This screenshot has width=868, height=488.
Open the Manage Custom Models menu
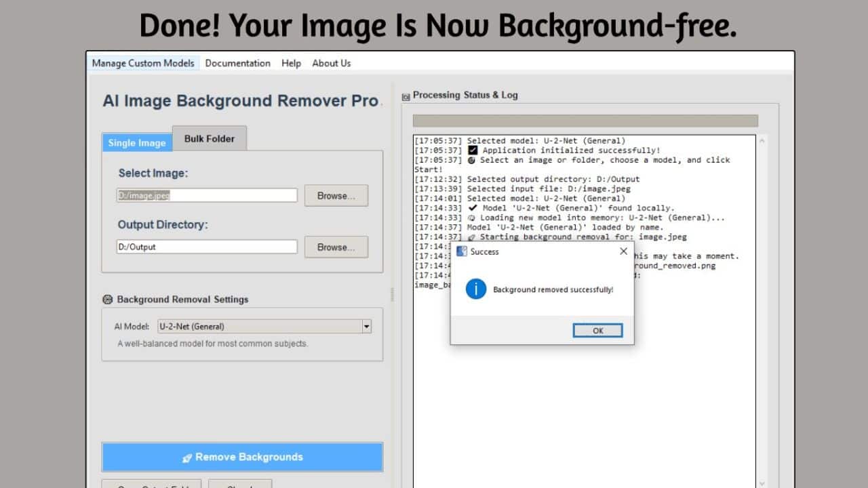click(x=143, y=63)
